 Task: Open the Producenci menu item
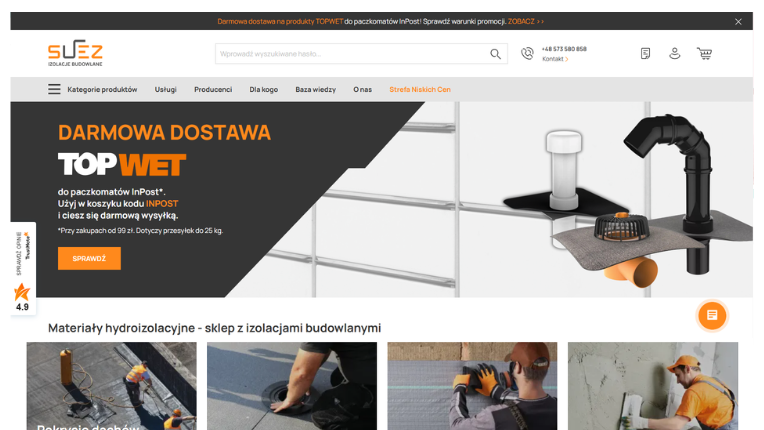click(213, 90)
